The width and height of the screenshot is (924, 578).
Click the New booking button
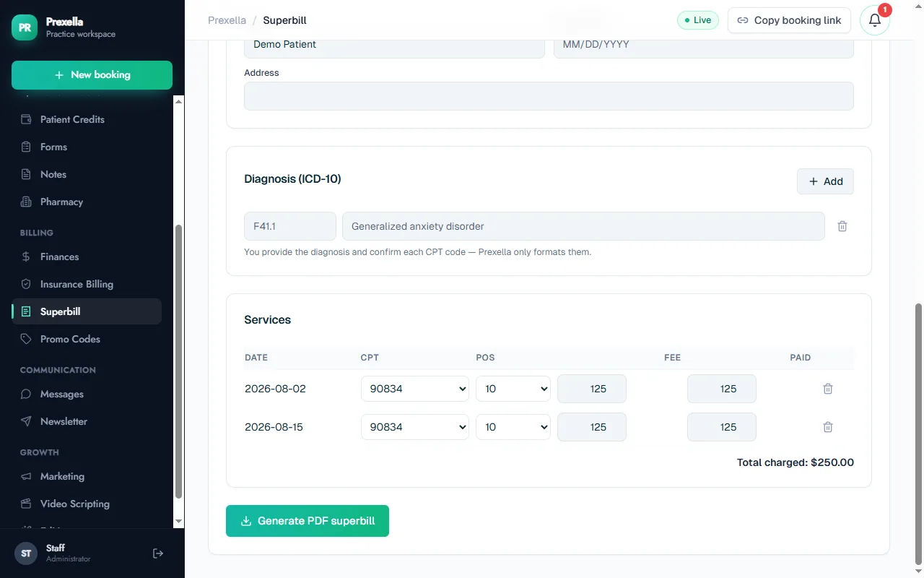tap(92, 75)
